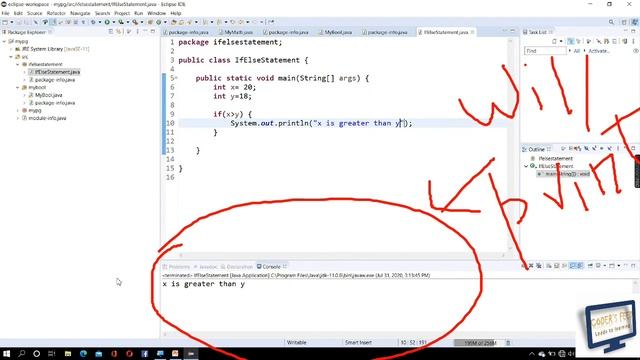
Task: Click the Find field in Task List
Action: pyautogui.click(x=545, y=51)
